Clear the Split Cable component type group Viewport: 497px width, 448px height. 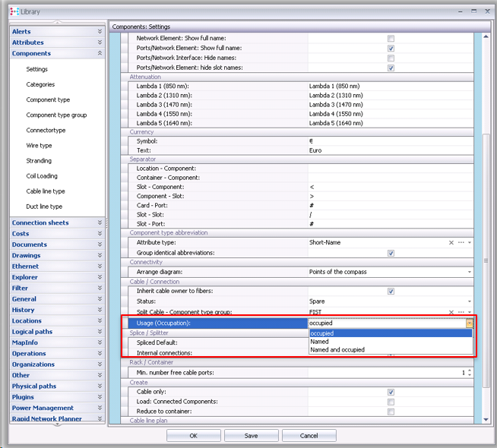coord(451,312)
